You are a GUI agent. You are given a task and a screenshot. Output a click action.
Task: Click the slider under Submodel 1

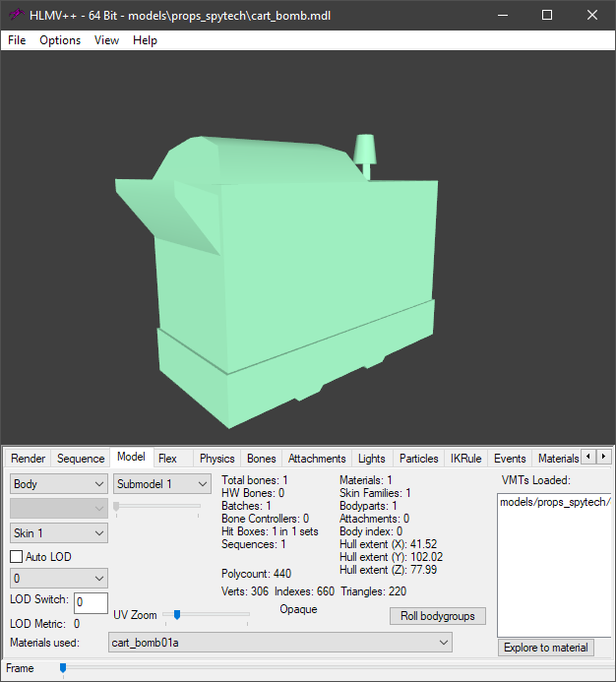[x=157, y=506]
